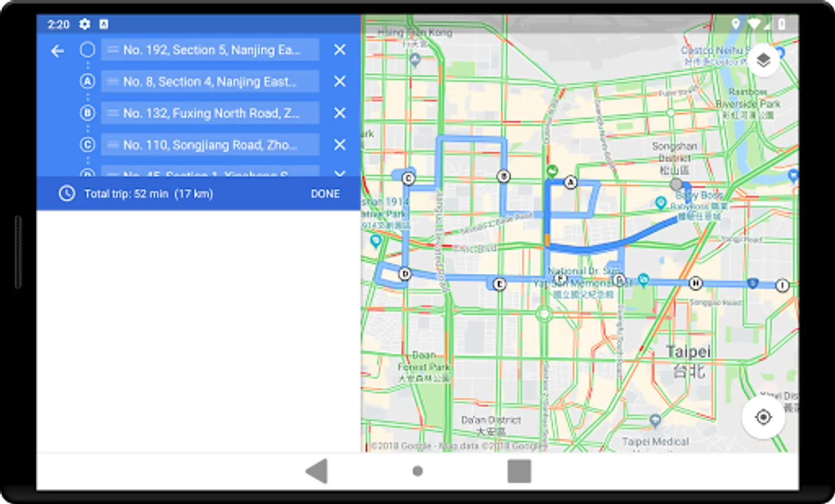Remove the No. 192, Section 5, Nanjing stop
The image size is (835, 504).
(x=339, y=50)
